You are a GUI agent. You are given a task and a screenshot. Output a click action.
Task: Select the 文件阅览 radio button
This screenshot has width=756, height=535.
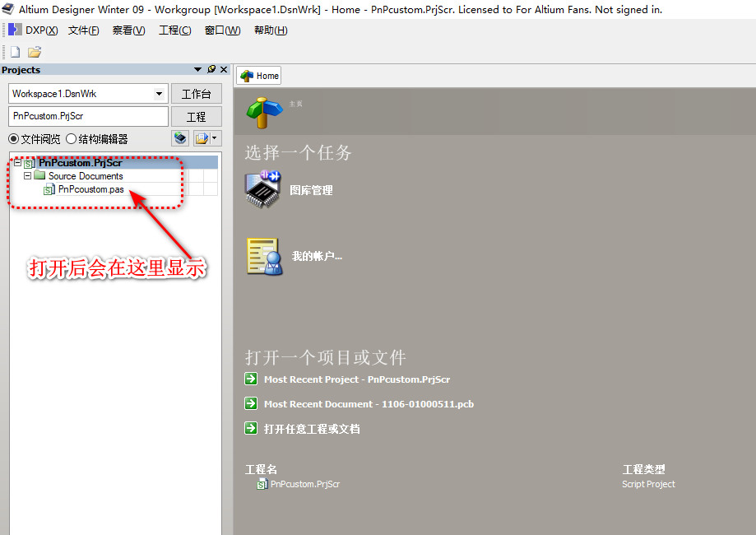(x=14, y=139)
